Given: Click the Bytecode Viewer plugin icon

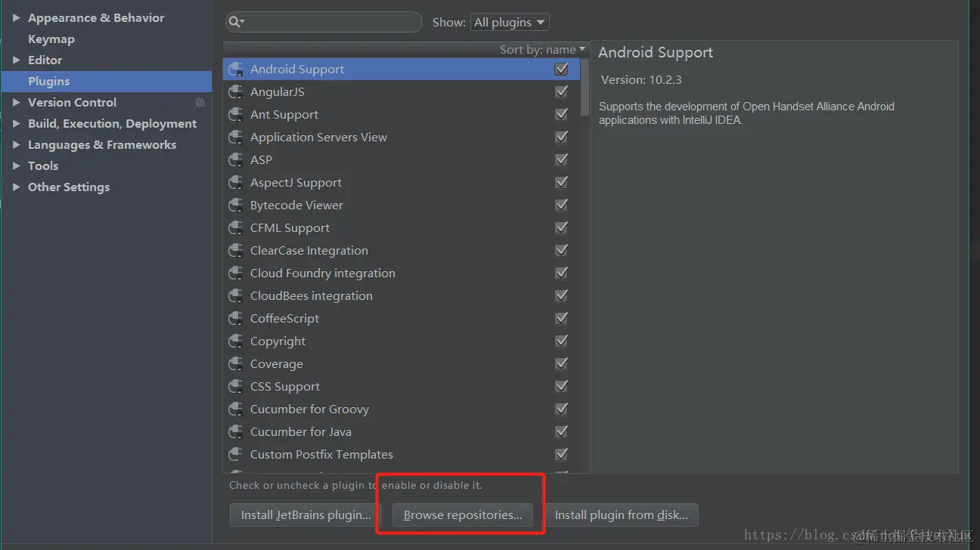Looking at the screenshot, I should [x=236, y=205].
